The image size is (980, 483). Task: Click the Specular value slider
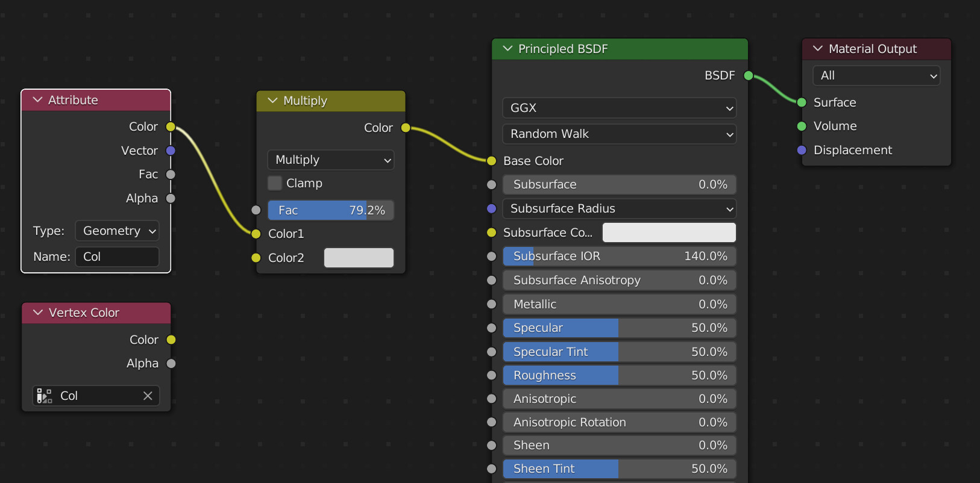tap(620, 328)
